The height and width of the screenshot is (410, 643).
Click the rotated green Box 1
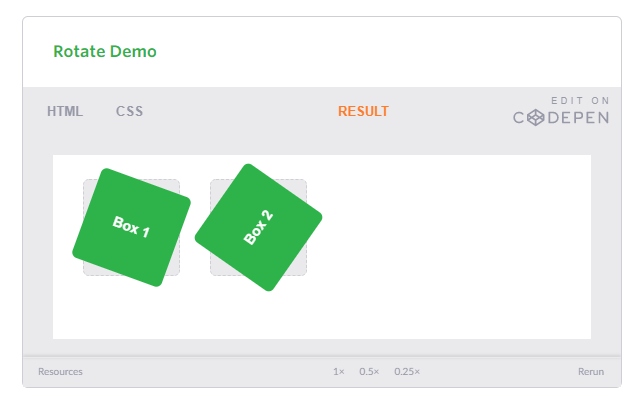tap(132, 227)
